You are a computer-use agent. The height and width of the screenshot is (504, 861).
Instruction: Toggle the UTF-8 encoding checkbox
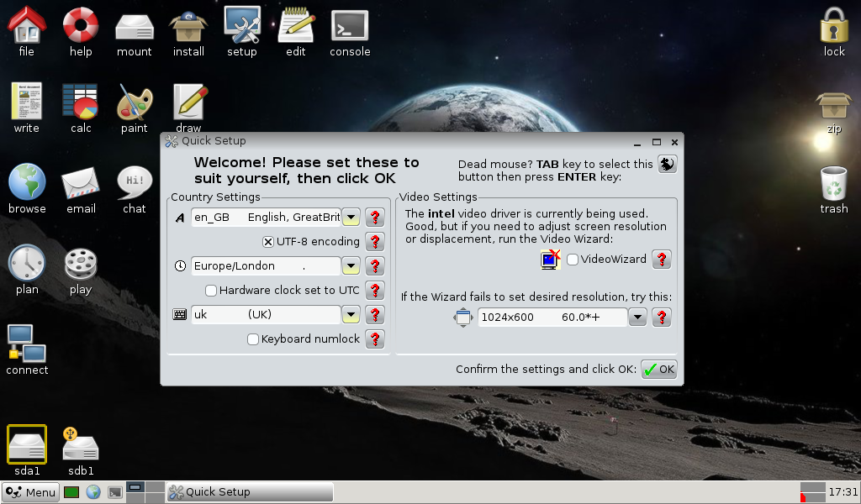click(x=268, y=242)
